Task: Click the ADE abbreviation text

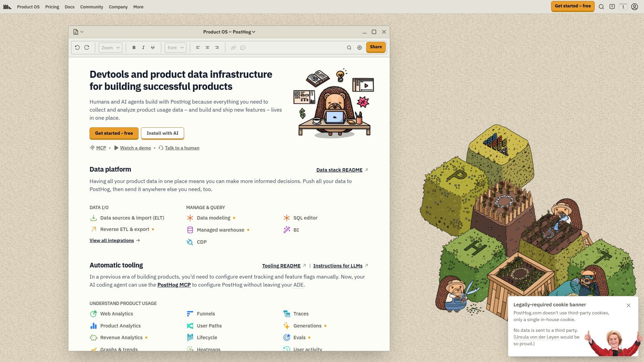Action: (299, 285)
